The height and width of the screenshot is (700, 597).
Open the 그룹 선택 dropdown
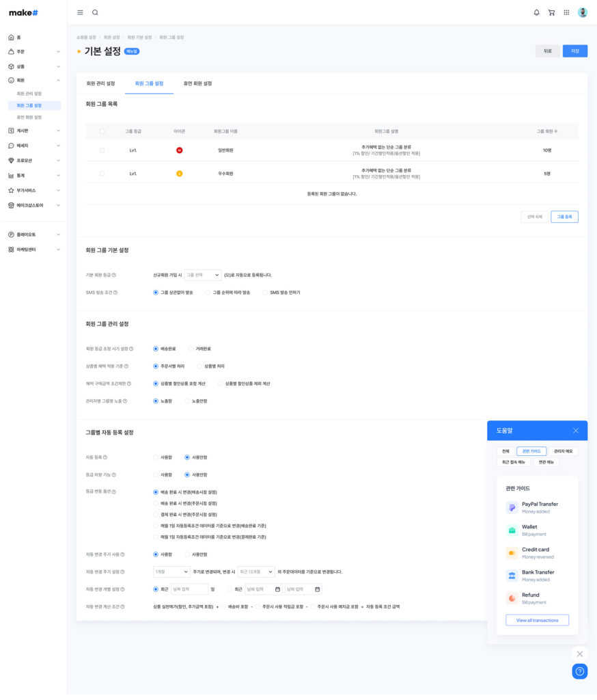point(203,275)
